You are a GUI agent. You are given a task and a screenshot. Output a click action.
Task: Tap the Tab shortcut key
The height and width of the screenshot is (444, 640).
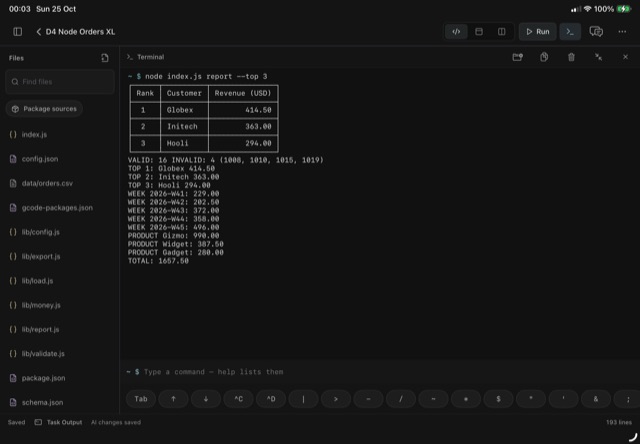141,399
